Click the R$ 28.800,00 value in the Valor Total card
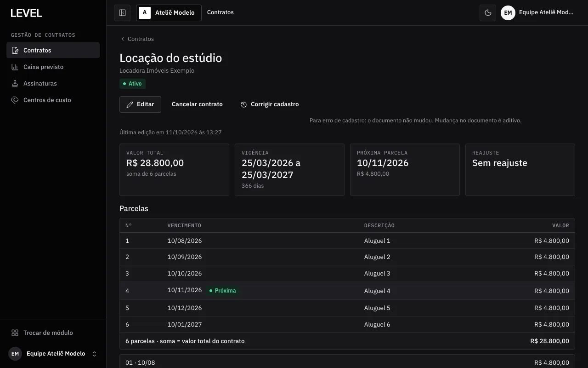This screenshot has height=368, width=588. 155,163
